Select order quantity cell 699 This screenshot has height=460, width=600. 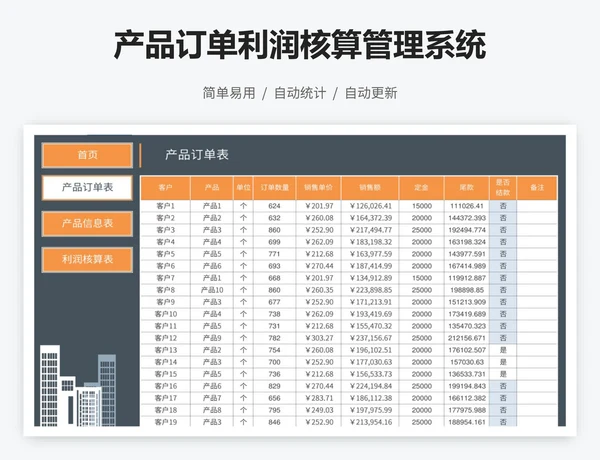pyautogui.click(x=274, y=242)
